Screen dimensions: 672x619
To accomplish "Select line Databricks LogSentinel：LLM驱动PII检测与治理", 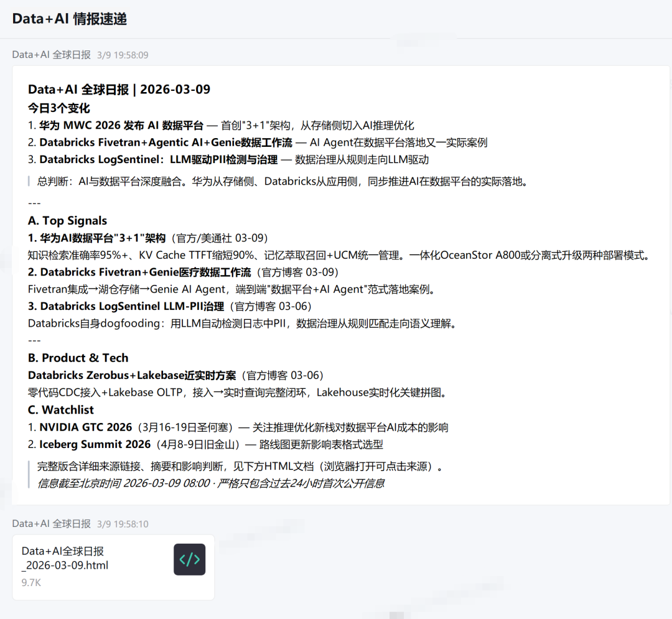I will point(228,160).
